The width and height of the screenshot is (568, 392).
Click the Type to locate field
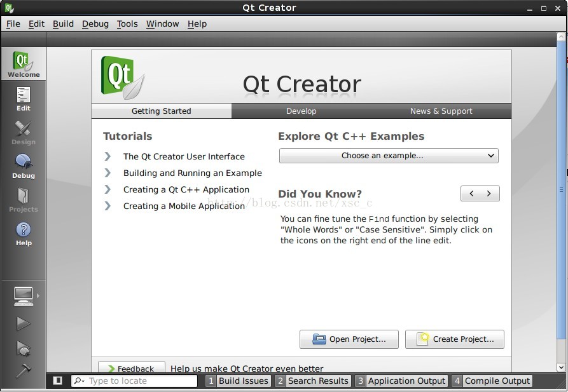coord(134,381)
